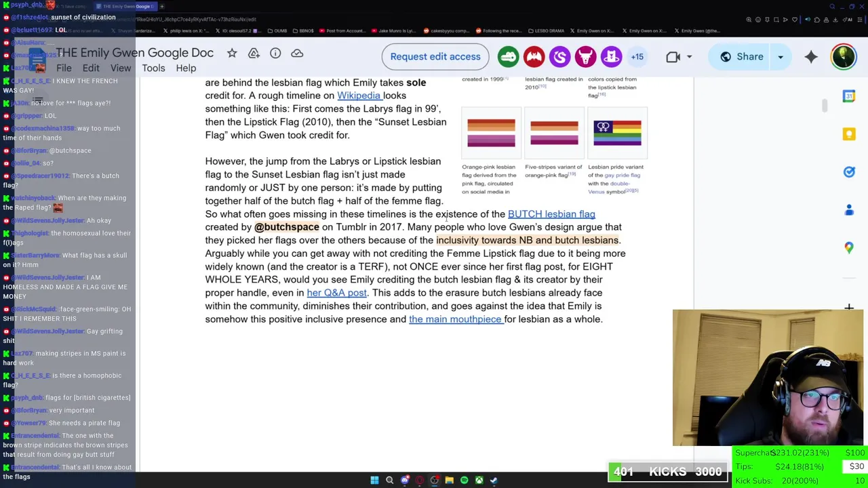Open Contacts in the side panel

pyautogui.click(x=849, y=210)
